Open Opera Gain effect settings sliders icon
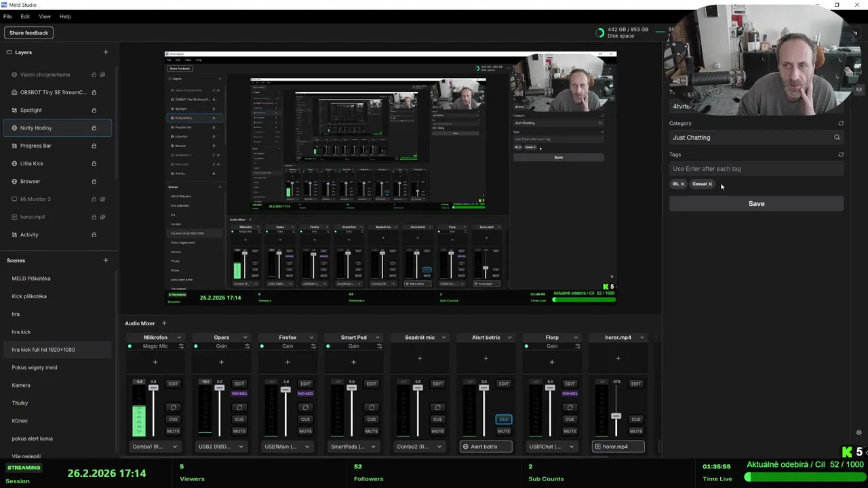 [x=247, y=346]
